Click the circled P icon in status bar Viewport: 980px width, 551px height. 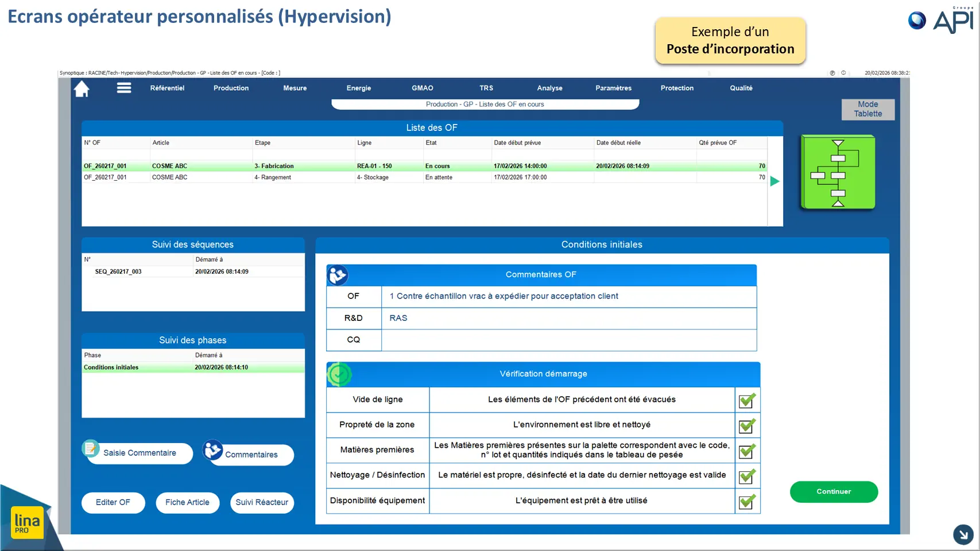832,73
